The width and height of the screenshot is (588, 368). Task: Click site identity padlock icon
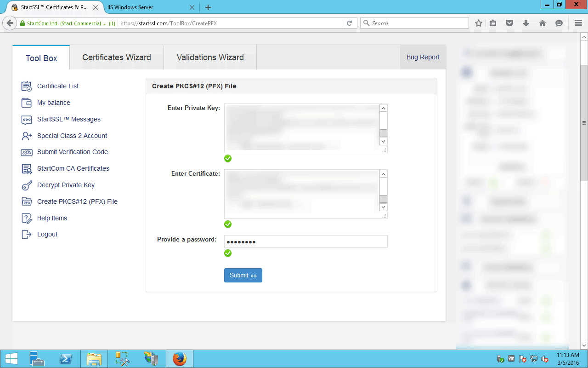coord(22,23)
